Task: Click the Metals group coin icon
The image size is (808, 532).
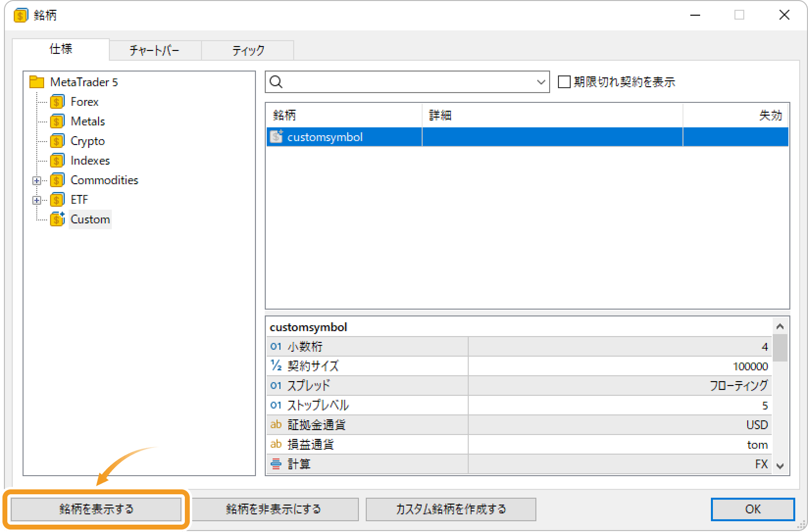Action: pyautogui.click(x=57, y=121)
